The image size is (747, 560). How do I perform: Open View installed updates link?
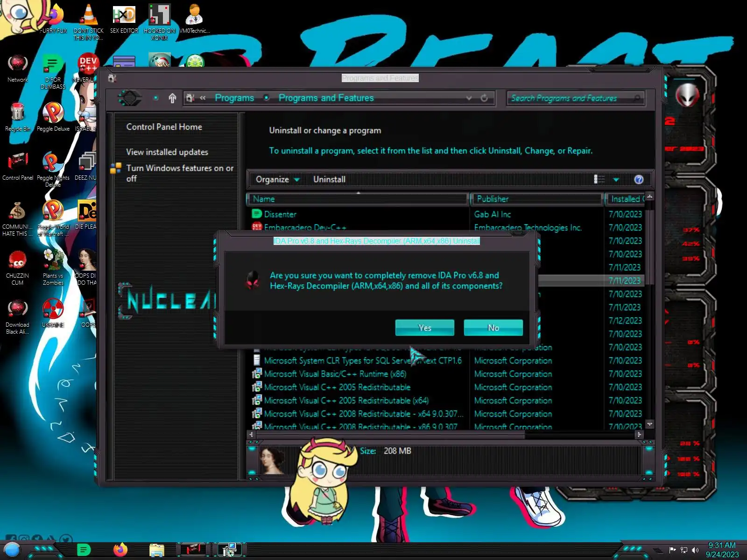pyautogui.click(x=167, y=152)
